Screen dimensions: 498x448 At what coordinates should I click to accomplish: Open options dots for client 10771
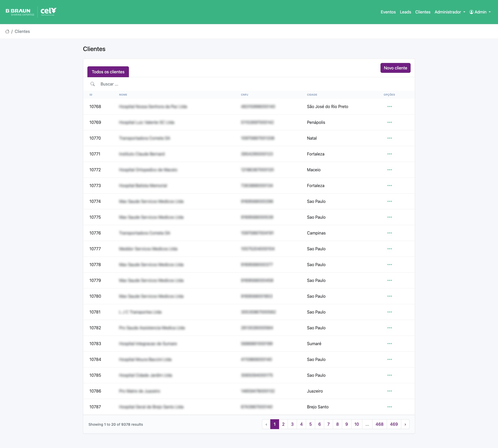[x=389, y=154]
